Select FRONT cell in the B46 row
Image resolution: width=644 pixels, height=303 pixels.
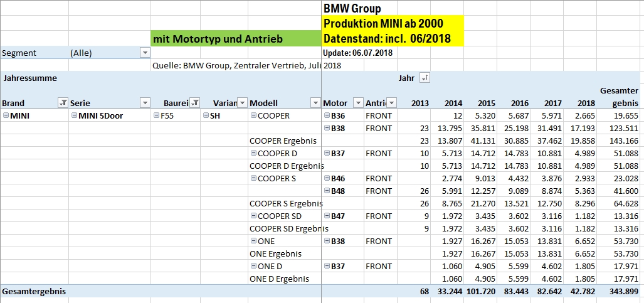[379, 178]
